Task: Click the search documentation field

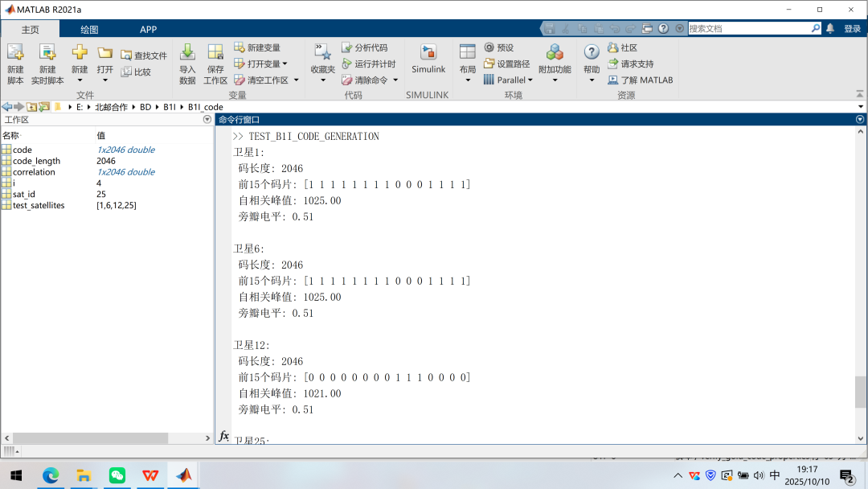Action: [x=749, y=28]
